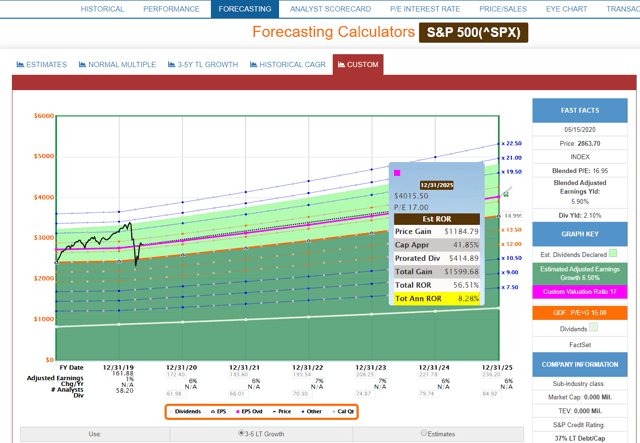Edit the 12/31/21 dividend field 66.01
Image resolution: width=640 pixels, height=443 pixels.
point(239,394)
